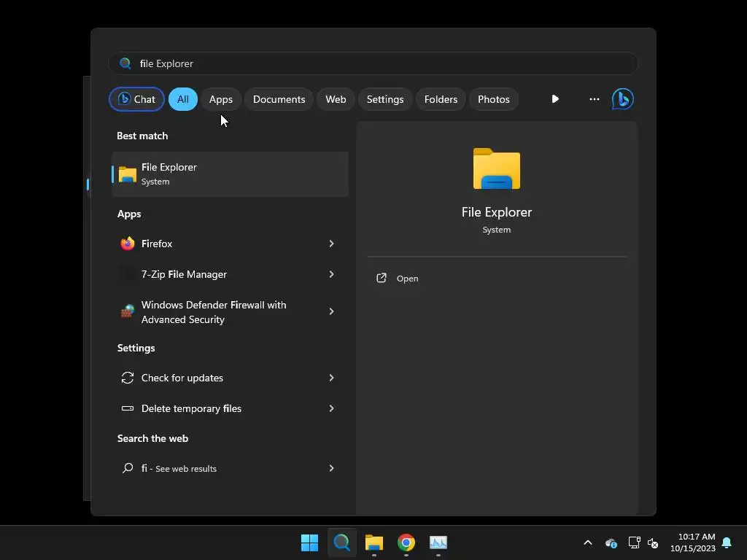747x560 pixels.
Task: Expand Delete temporary files chevron
Action: click(x=332, y=408)
